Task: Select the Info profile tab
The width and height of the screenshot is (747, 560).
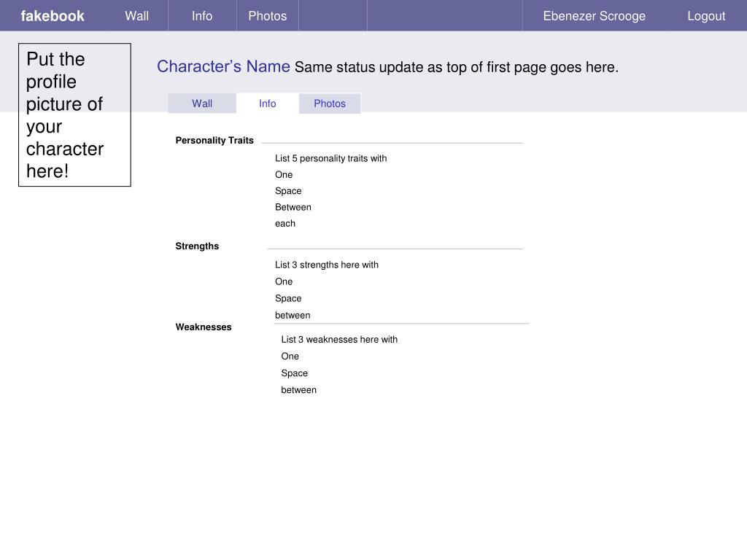Action: (x=267, y=104)
